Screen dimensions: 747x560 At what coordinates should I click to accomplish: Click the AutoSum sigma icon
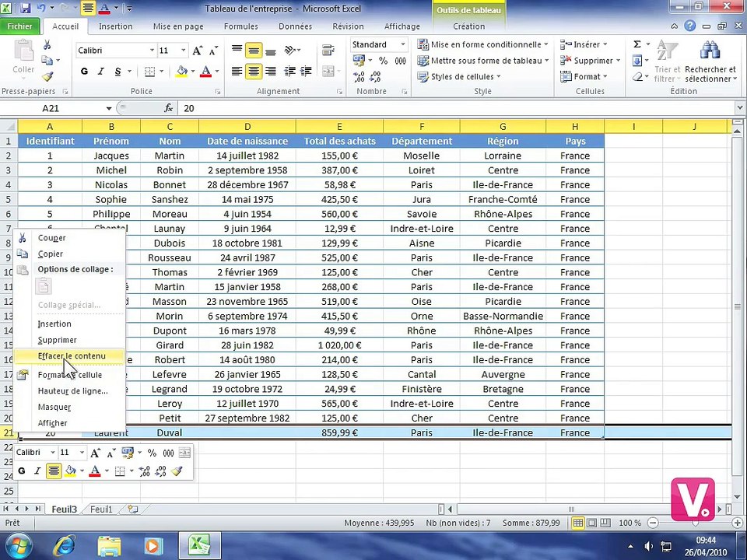click(x=637, y=44)
